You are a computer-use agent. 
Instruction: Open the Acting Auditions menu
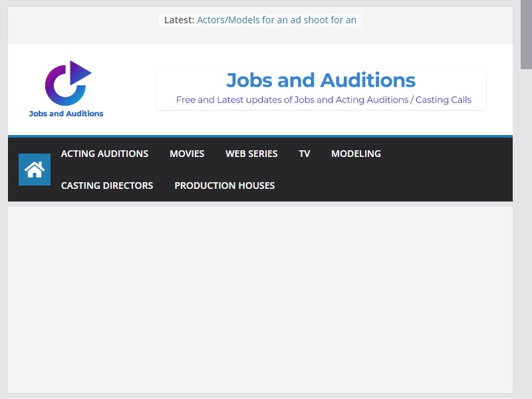[104, 154]
